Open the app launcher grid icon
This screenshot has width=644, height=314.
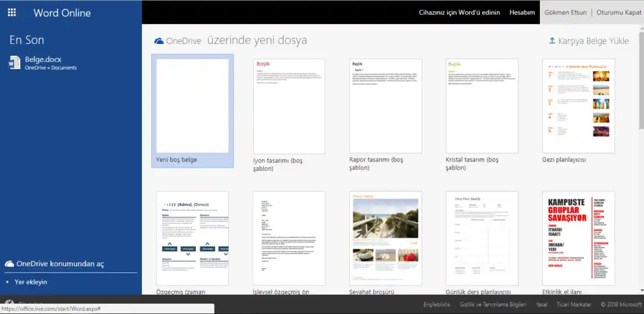coord(12,12)
